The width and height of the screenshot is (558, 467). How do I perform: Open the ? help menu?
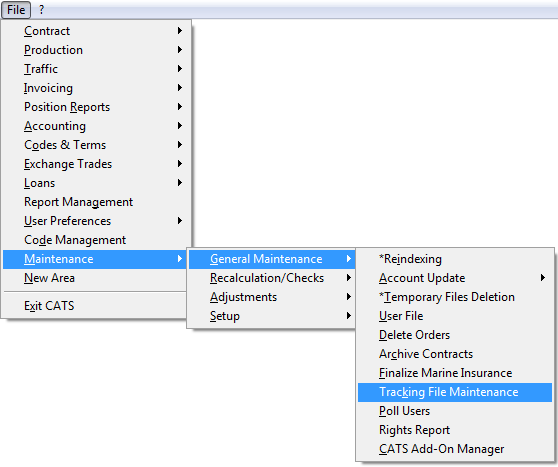(x=41, y=10)
